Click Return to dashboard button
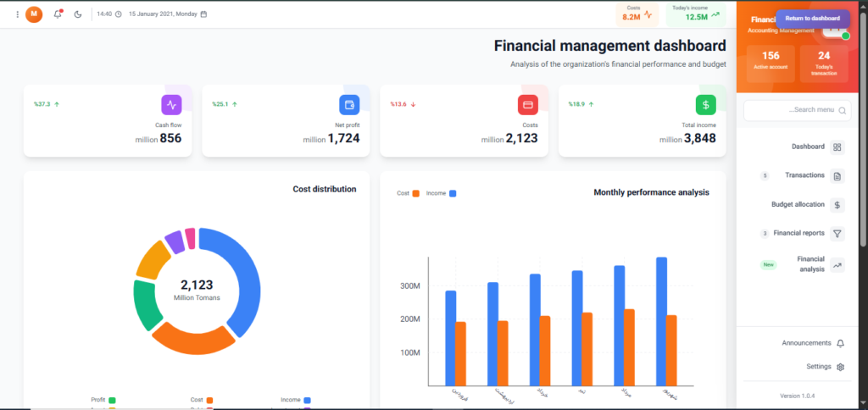The image size is (868, 410). 812,18
